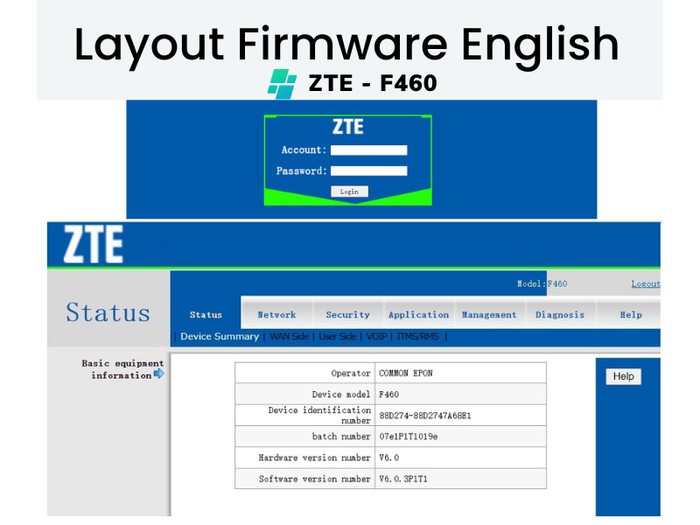Click the Device model value F460
Viewport: 700px width, 525px height.
389,395
